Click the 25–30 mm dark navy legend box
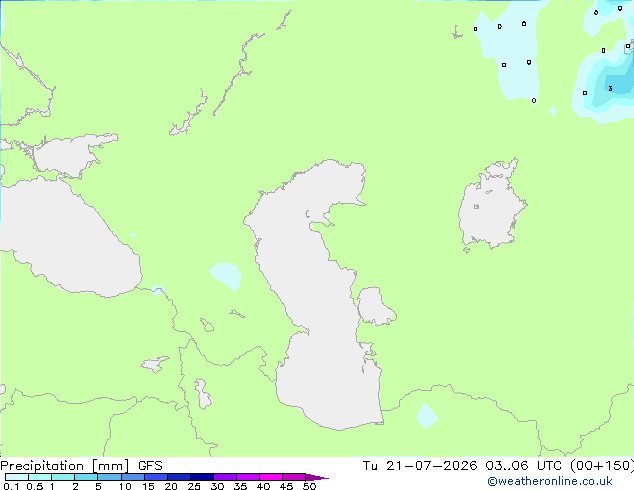 click(x=201, y=477)
